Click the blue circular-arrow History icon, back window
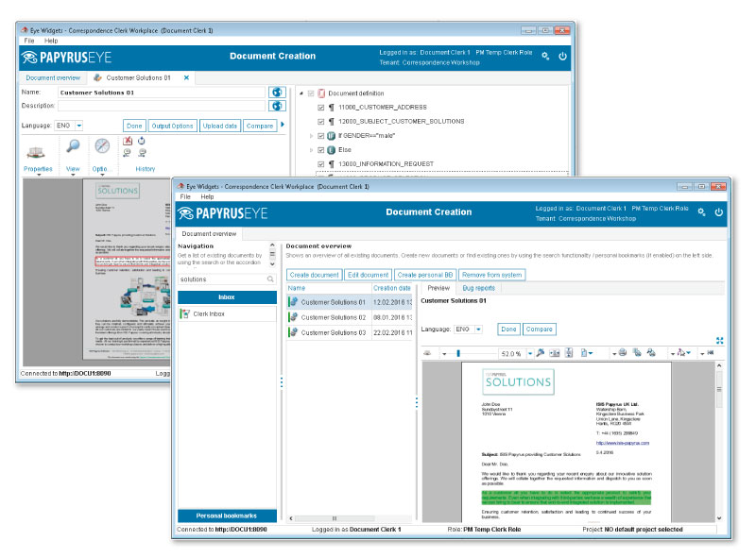The image size is (756, 558). pyautogui.click(x=141, y=141)
